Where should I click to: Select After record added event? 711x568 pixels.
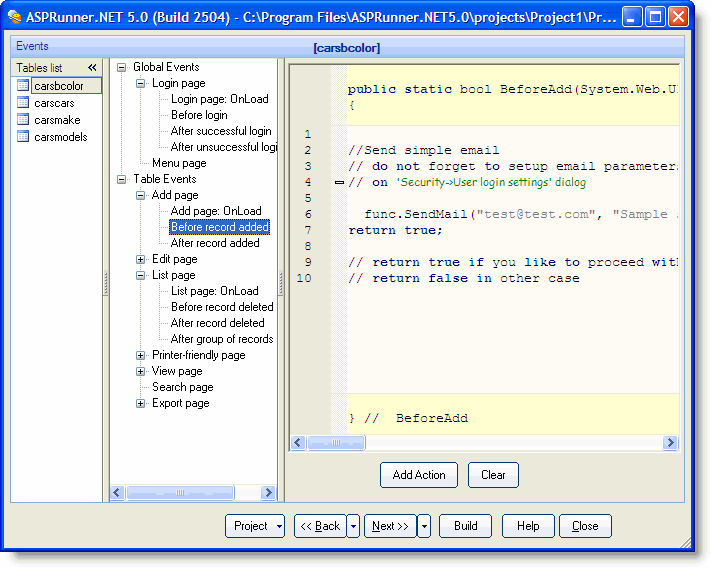point(215,243)
